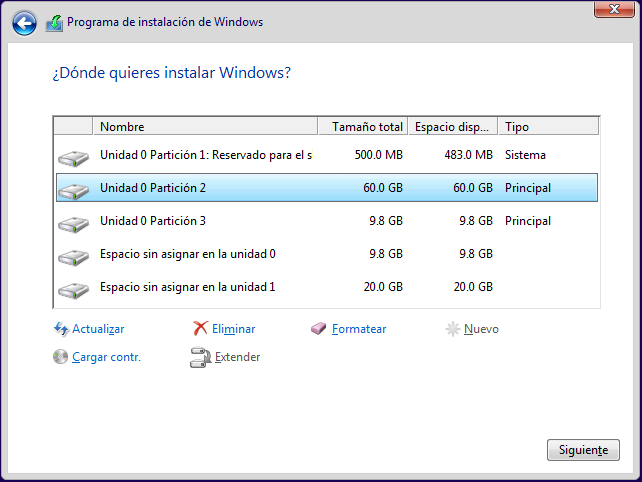Click the drive icon for Unidad 0 Partición 2
Screen dimensions: 642x482
pyautogui.click(x=73, y=191)
